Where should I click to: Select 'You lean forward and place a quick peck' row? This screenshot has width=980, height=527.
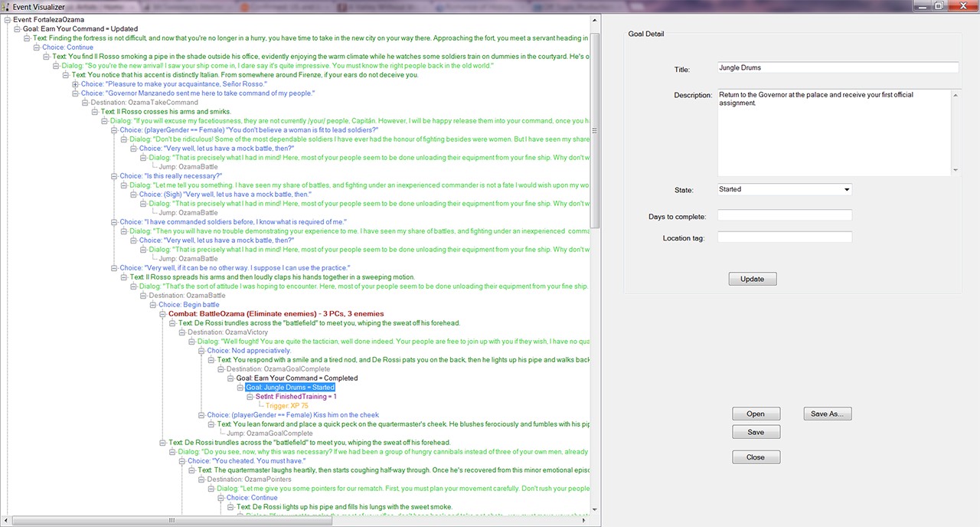(403, 424)
